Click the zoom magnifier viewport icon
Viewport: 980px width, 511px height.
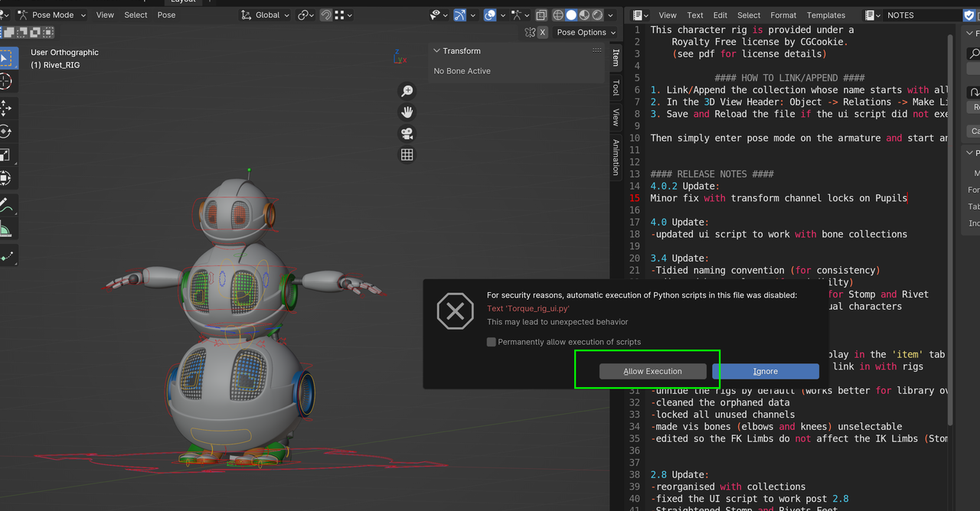click(407, 91)
